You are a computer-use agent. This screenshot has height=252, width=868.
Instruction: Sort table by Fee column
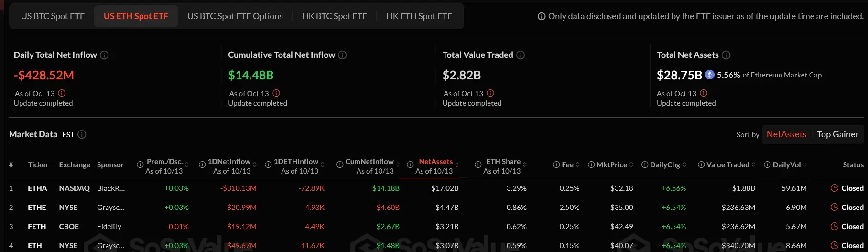(567, 164)
